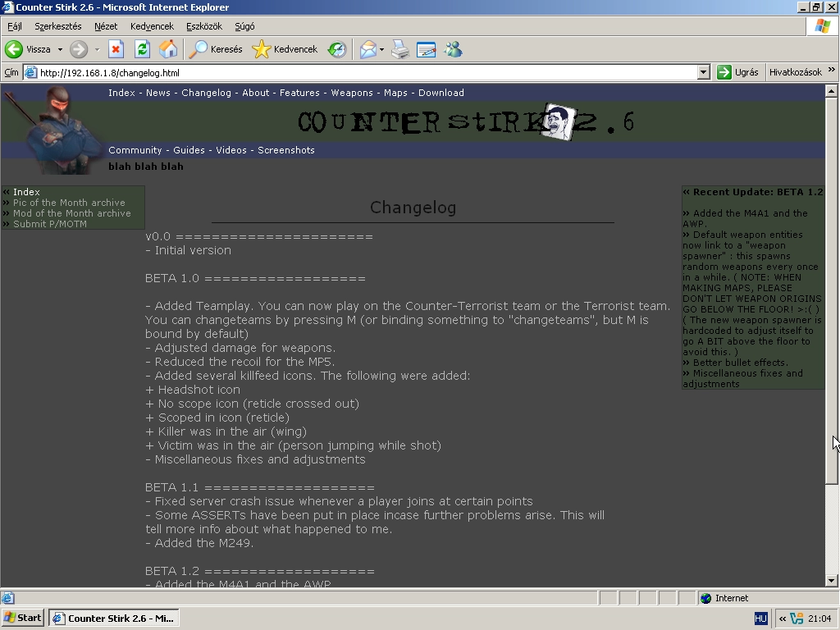Click the scrollbar down arrow
840x630 pixels.
[x=832, y=580]
